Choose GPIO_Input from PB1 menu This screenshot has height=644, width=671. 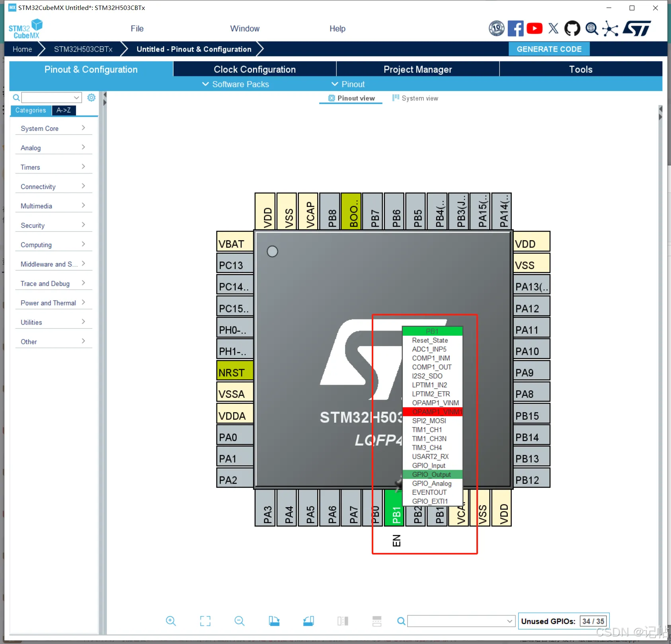[x=433, y=465]
